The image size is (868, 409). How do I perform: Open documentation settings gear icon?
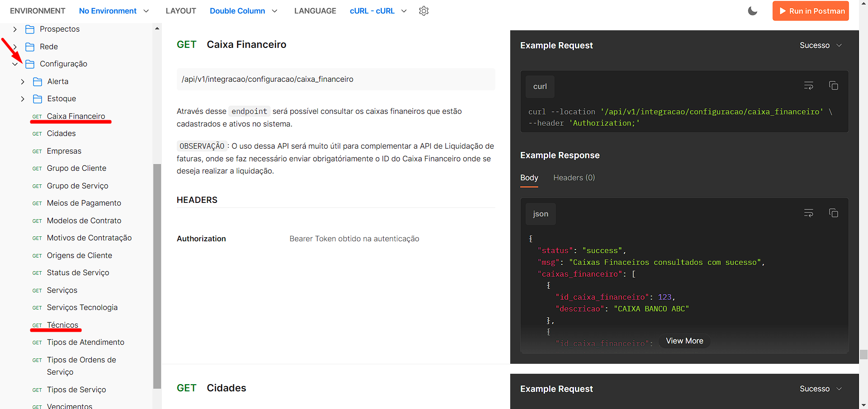point(424,11)
